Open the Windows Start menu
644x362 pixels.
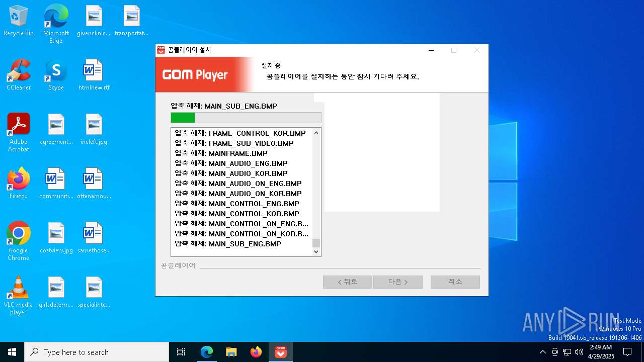[x=12, y=352]
